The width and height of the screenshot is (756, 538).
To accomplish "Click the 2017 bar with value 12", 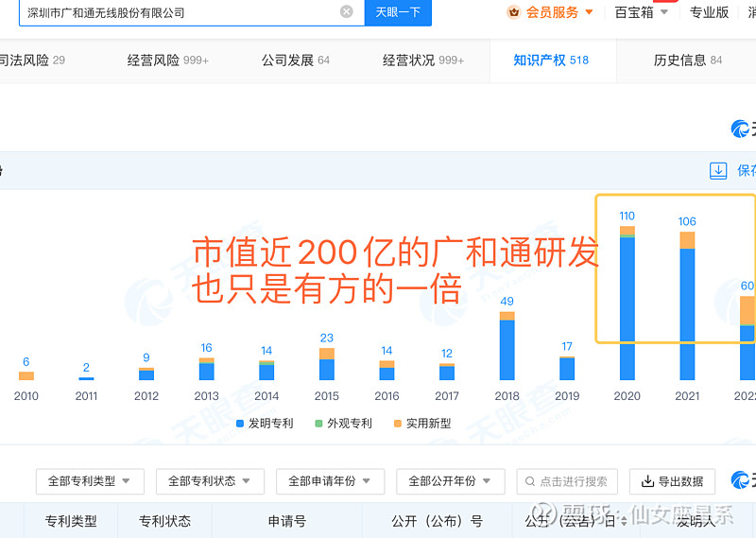I will click(x=447, y=371).
